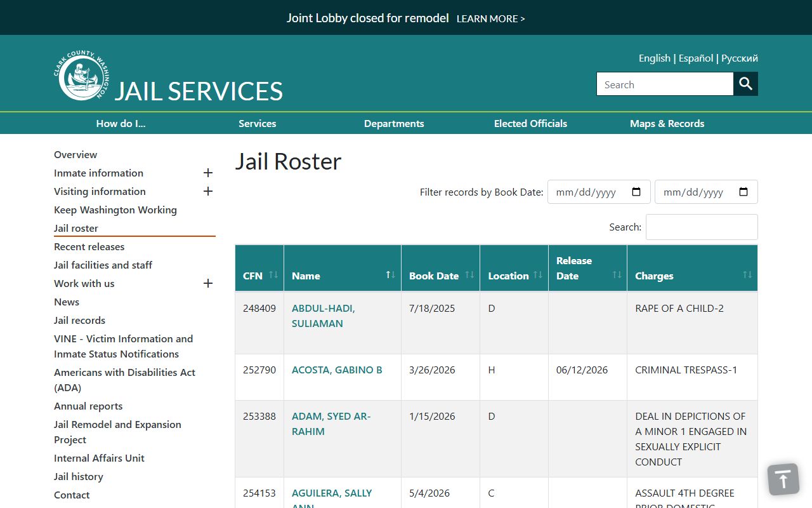The height and width of the screenshot is (508, 812).
Task: Open Internal Affairs Unit sidebar link
Action: (99, 458)
